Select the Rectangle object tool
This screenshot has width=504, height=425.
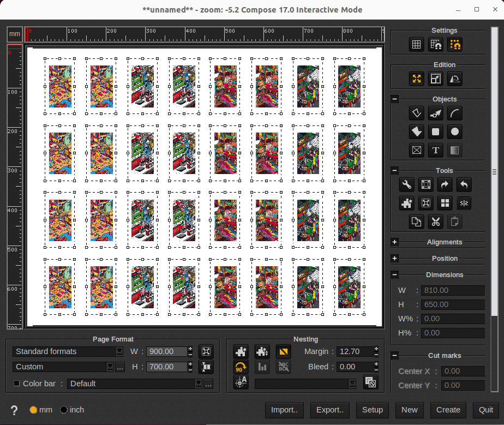[x=436, y=131]
